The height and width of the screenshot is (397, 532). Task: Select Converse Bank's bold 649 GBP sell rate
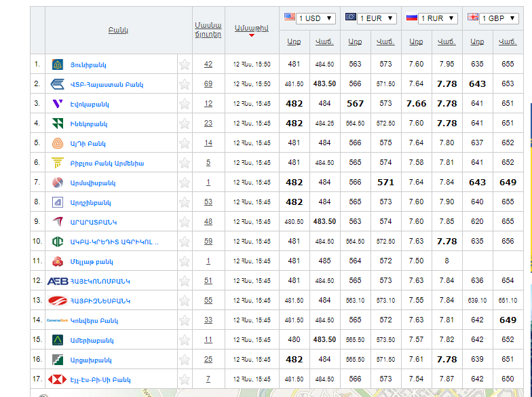coord(508,320)
